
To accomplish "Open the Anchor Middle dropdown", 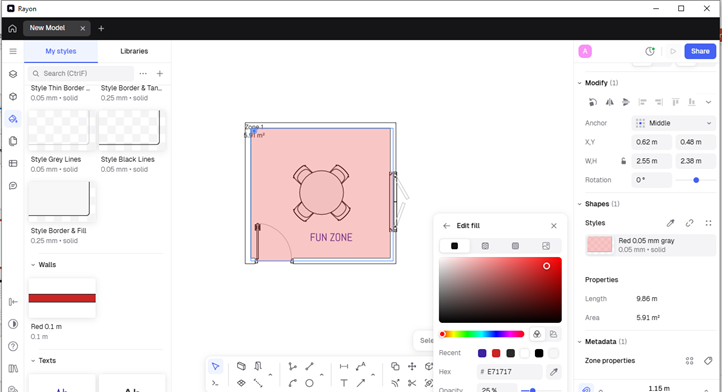I will pyautogui.click(x=674, y=123).
